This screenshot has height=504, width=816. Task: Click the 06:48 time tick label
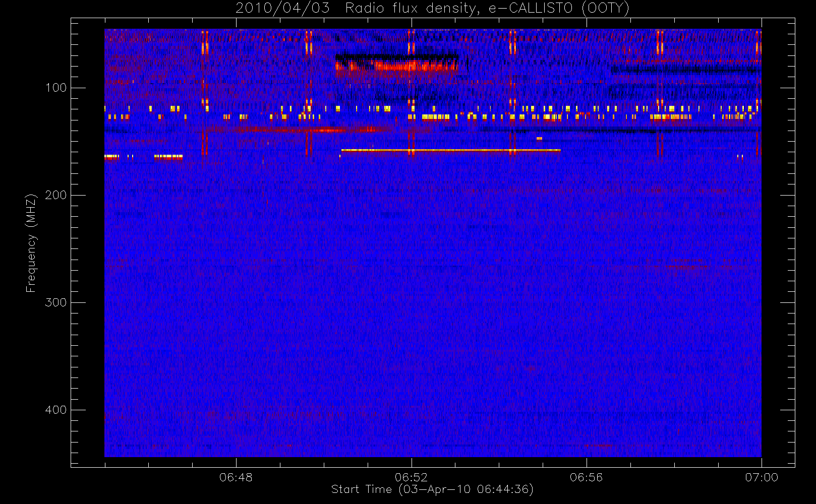pyautogui.click(x=236, y=477)
